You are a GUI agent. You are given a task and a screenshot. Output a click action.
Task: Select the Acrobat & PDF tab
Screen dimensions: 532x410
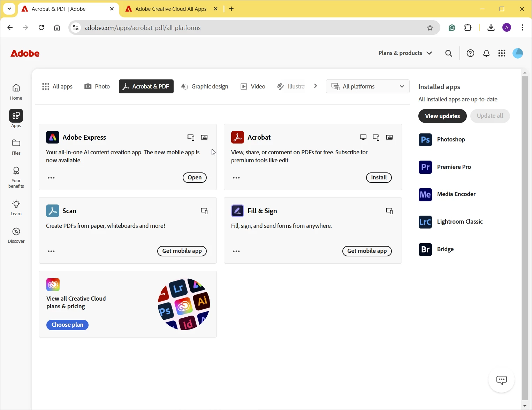146,86
